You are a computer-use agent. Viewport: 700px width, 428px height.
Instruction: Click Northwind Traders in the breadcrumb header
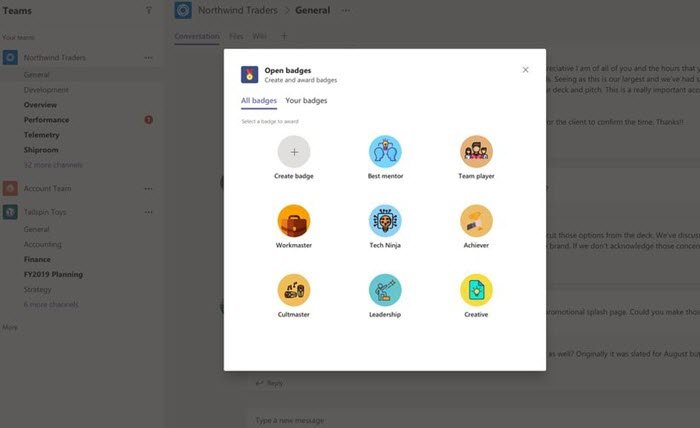(238, 10)
